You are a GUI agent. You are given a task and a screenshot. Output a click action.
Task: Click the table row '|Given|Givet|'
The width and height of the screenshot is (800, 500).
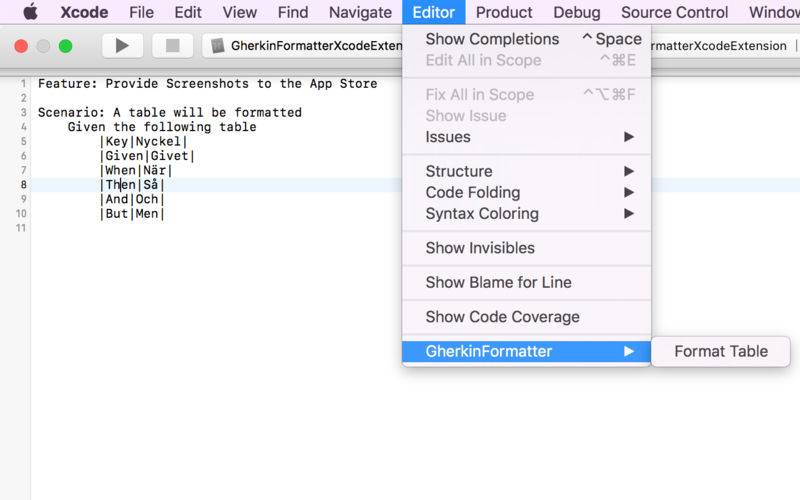pos(147,156)
